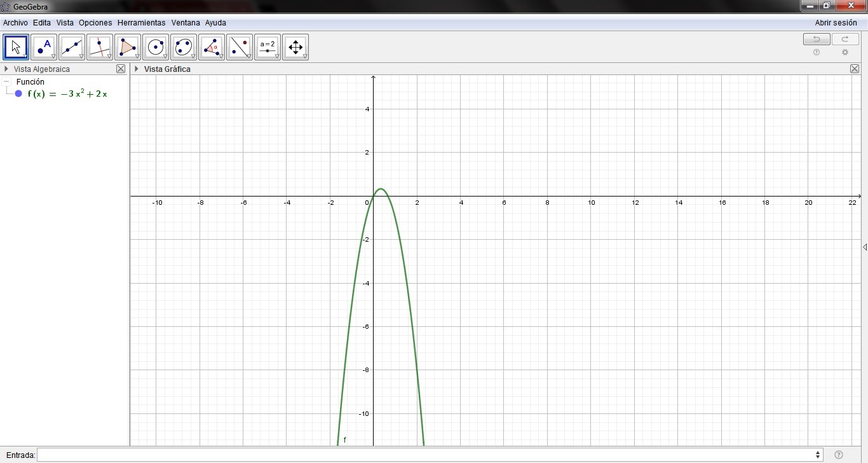Open the Archivo menu

click(15, 23)
